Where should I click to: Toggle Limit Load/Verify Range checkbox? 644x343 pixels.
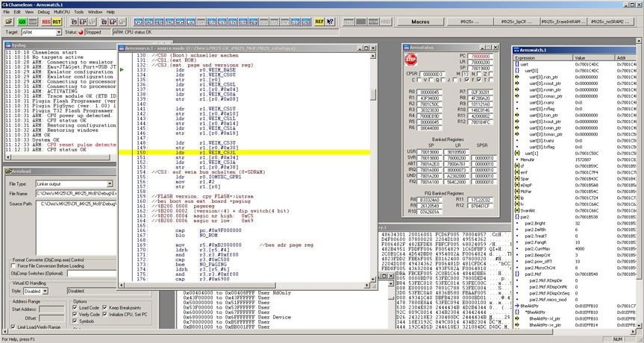coord(13,327)
